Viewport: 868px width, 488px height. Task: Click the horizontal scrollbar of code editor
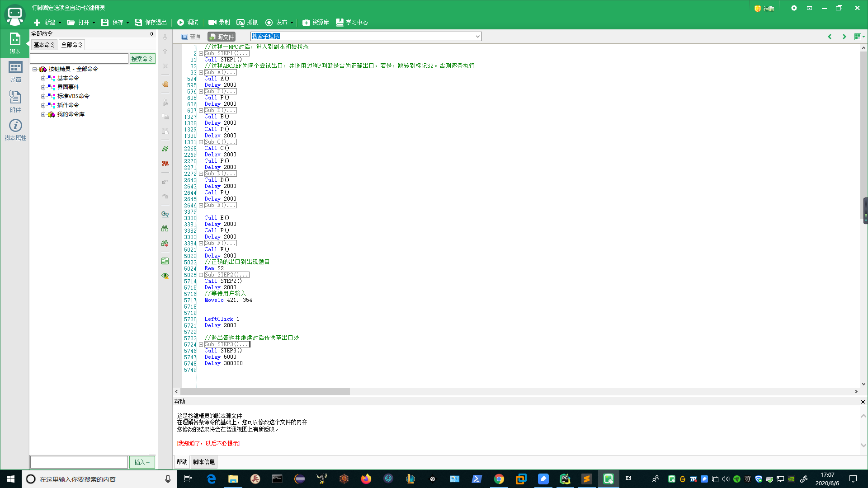coord(265,391)
